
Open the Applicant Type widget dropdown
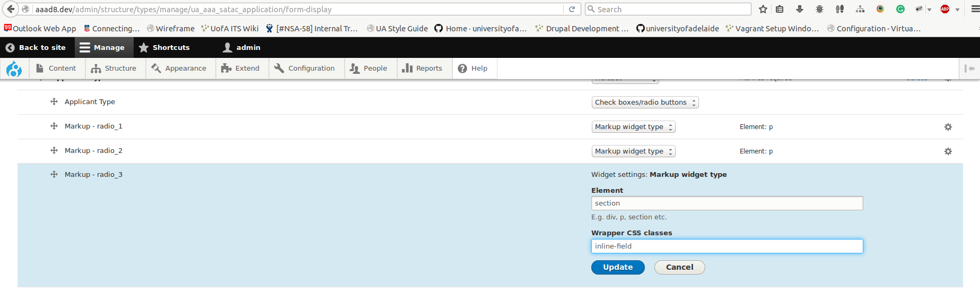tap(645, 103)
